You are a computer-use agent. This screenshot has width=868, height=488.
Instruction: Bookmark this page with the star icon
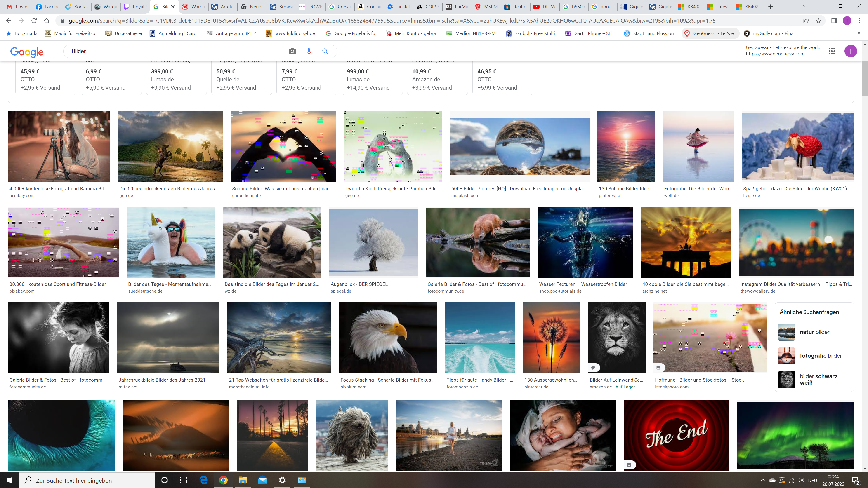coord(818,21)
